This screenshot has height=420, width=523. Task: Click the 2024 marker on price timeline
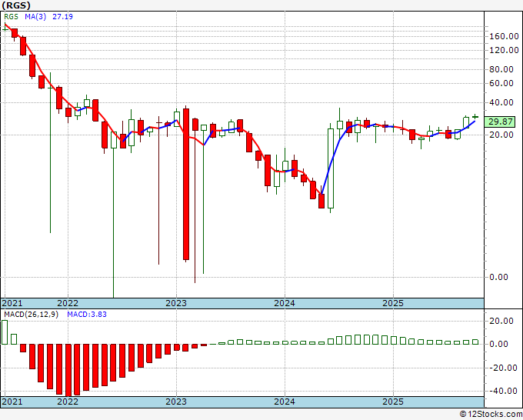pyautogui.click(x=285, y=303)
